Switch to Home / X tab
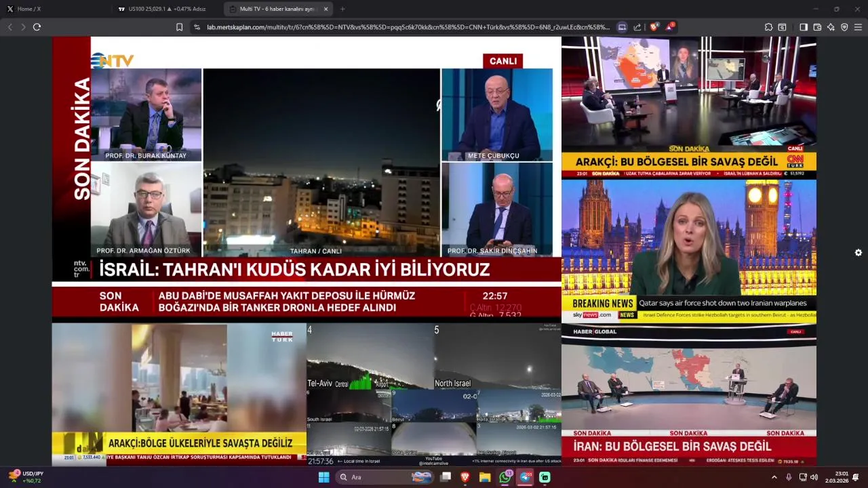The height and width of the screenshot is (488, 868). point(57,9)
